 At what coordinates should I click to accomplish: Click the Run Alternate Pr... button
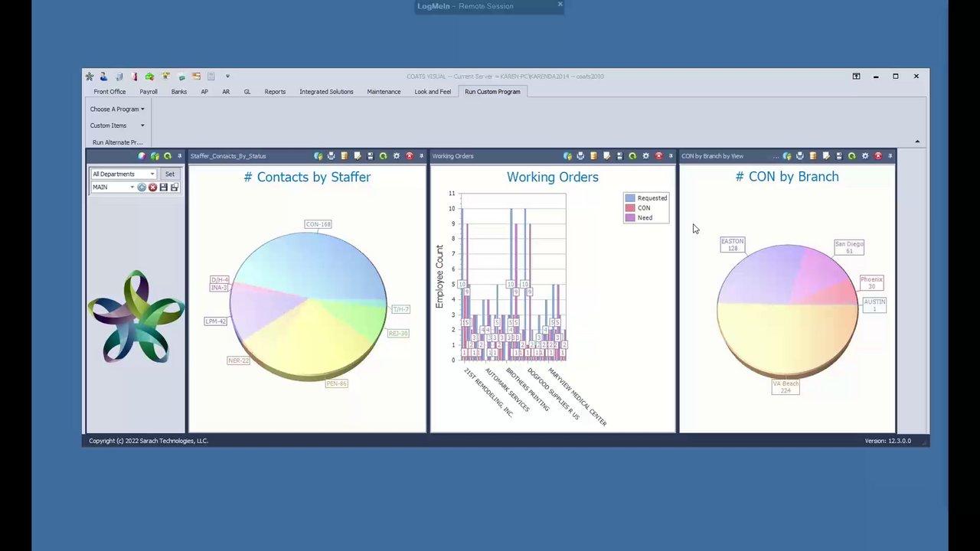tap(117, 142)
